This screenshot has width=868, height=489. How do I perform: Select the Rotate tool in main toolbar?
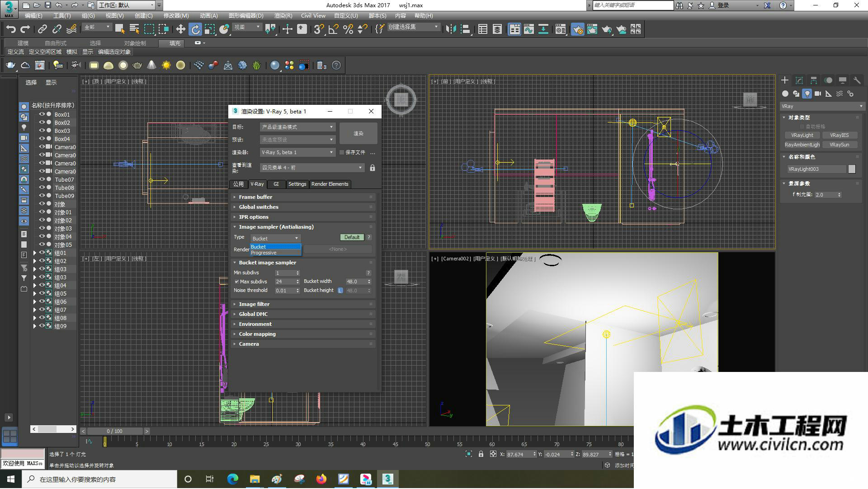pyautogui.click(x=195, y=29)
